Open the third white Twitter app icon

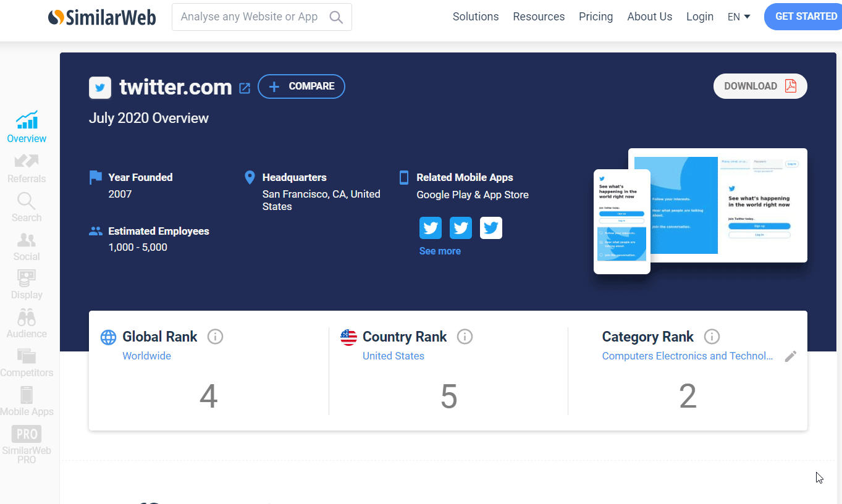point(491,228)
